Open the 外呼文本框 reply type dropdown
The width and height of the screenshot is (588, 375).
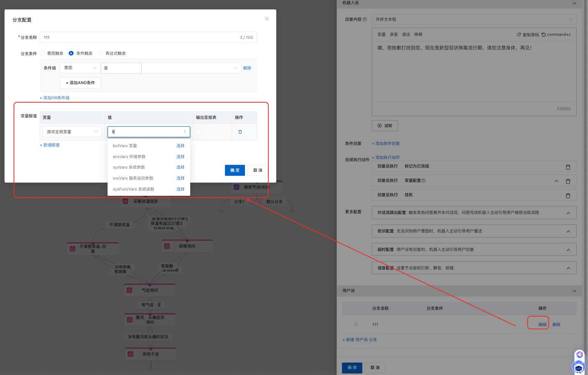pyautogui.click(x=474, y=20)
